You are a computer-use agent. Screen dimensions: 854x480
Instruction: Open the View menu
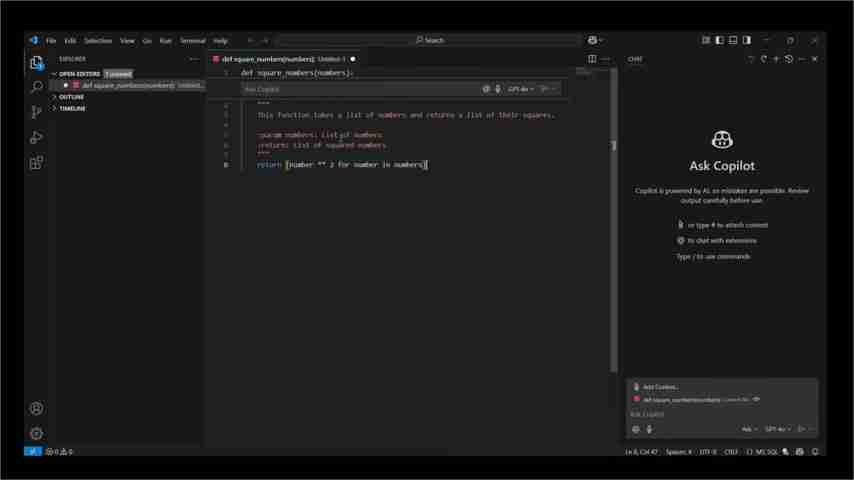(127, 40)
